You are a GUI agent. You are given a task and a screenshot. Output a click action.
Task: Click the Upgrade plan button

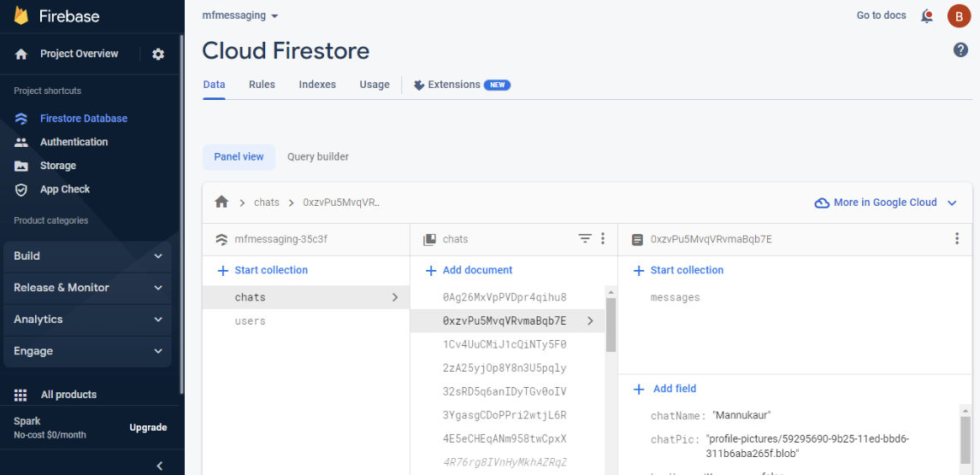148,428
